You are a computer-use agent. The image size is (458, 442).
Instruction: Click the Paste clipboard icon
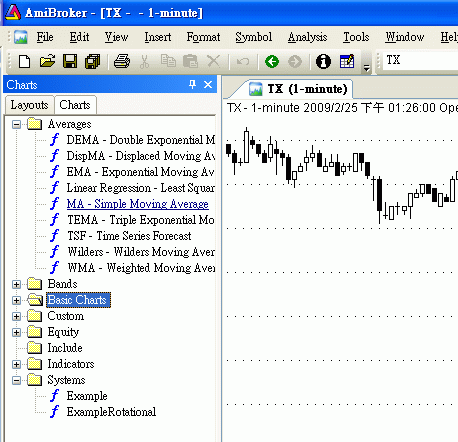coord(190,62)
